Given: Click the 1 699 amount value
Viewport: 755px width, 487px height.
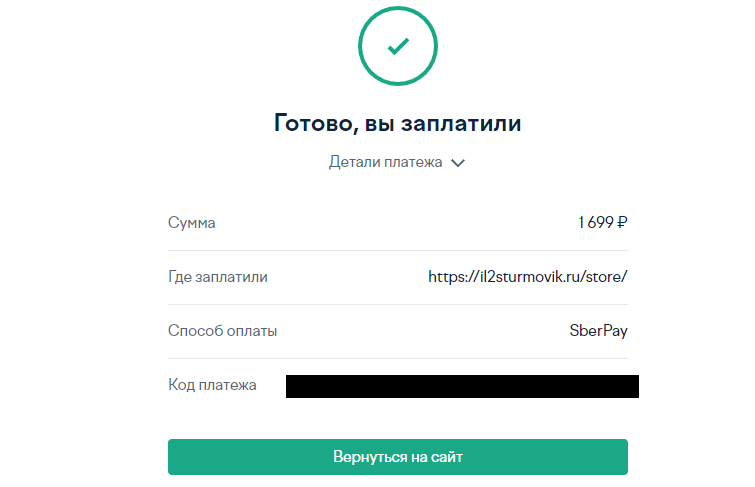Looking at the screenshot, I should [x=596, y=223].
